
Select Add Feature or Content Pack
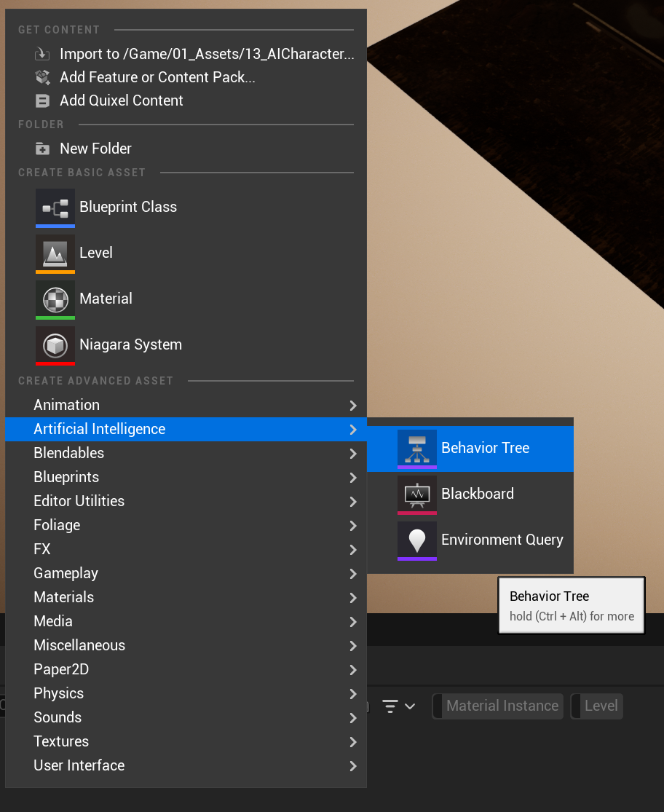coord(186,77)
